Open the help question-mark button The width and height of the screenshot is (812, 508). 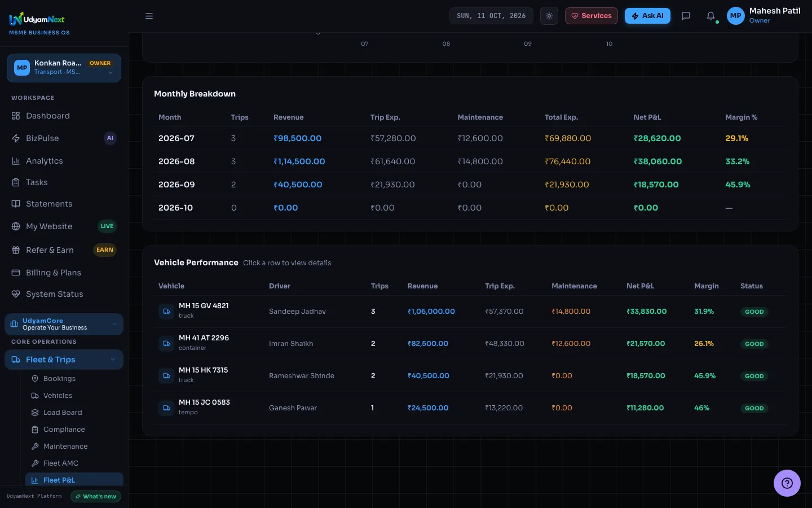coord(787,483)
